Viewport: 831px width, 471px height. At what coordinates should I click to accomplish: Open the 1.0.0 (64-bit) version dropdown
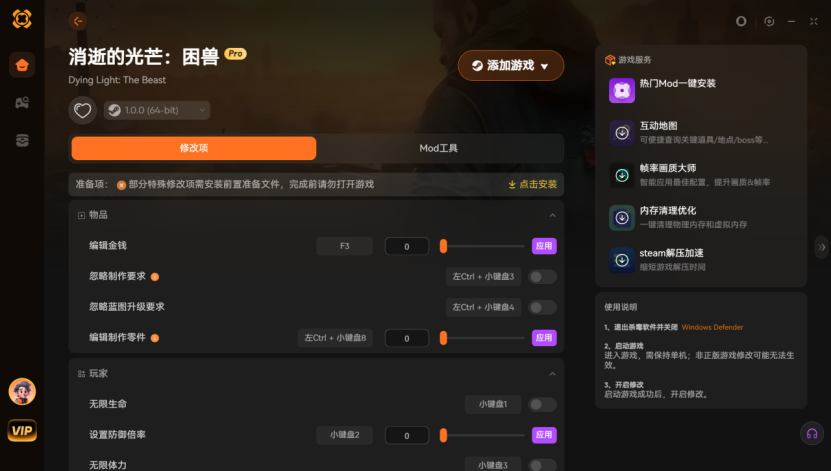(157, 110)
